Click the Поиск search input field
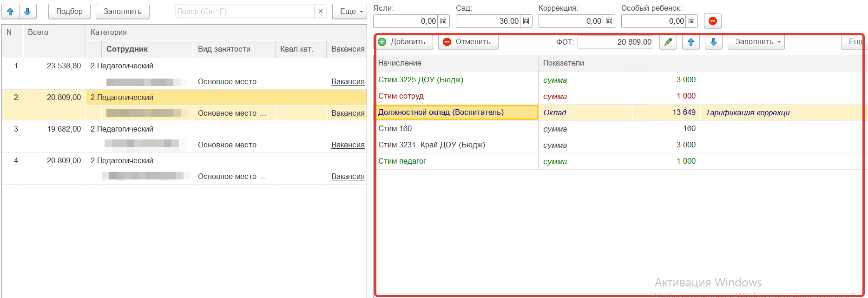The image size is (868, 298). tap(244, 12)
